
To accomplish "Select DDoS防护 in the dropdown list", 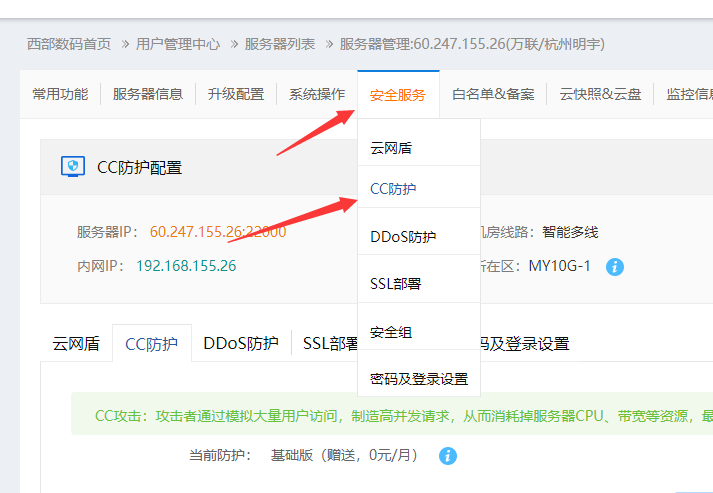I will pyautogui.click(x=403, y=237).
